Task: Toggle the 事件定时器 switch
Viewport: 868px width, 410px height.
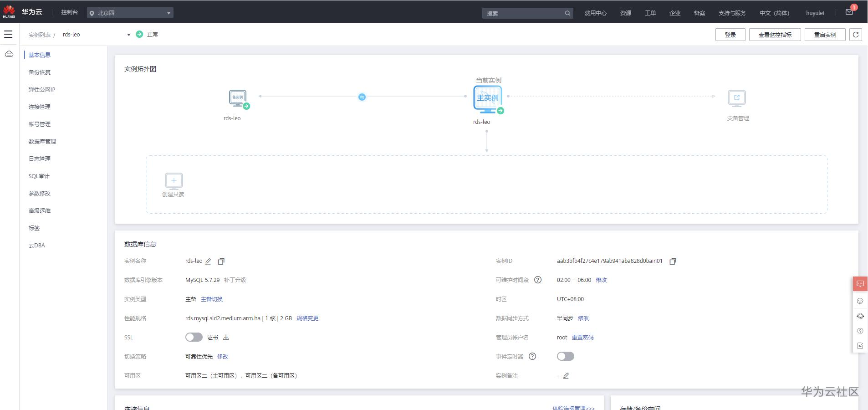Action: tap(566, 356)
